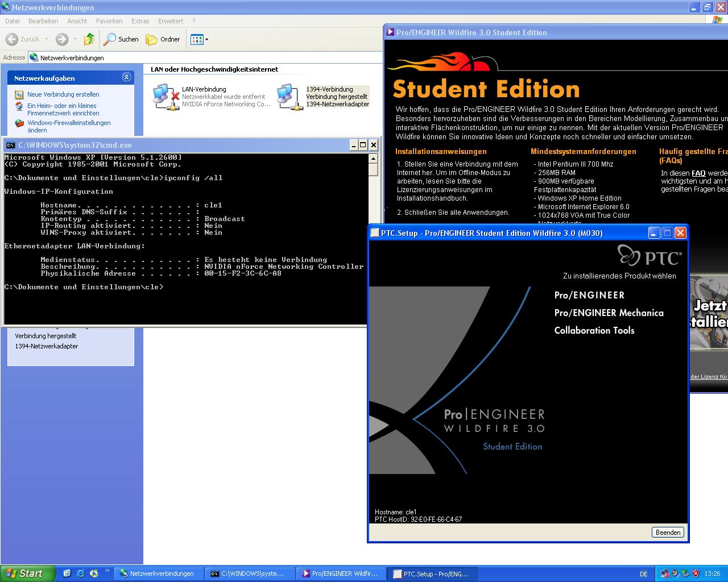Click the cmd window scrollbar up arrow

[373, 158]
